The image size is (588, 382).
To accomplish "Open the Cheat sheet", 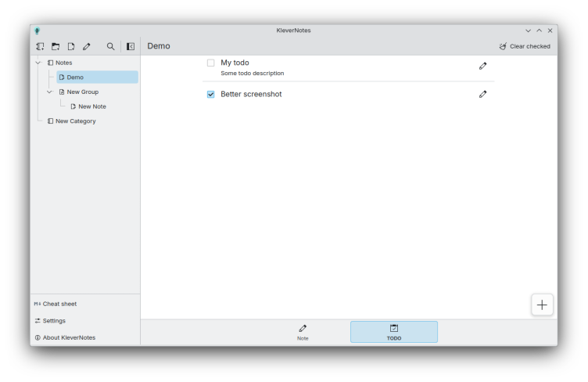I will 59,304.
